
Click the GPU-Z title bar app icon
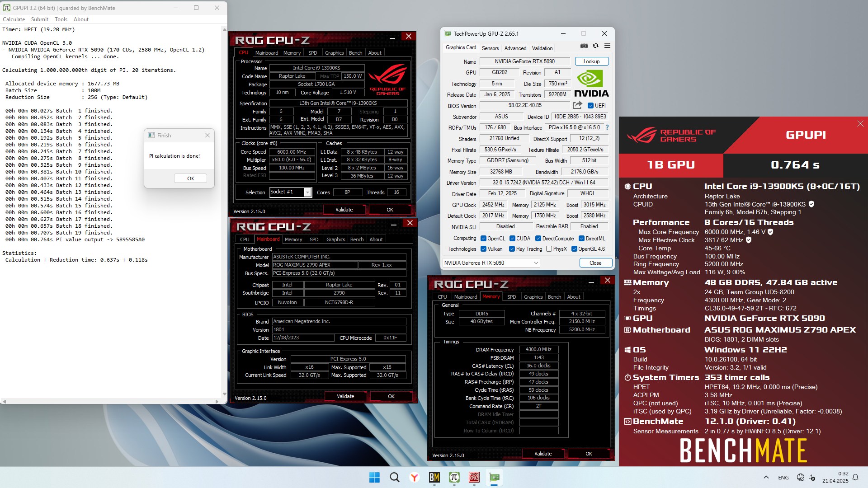(x=448, y=33)
